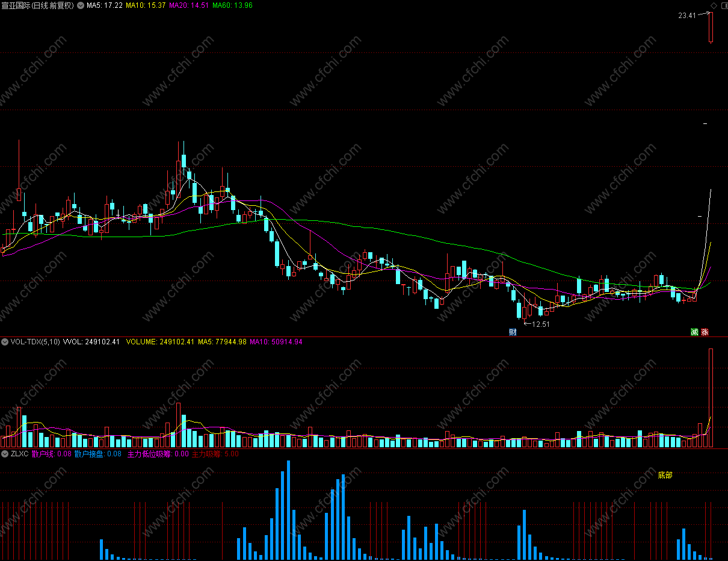Viewport: 728px width, 561px height.
Task: Click the 主力吸筹: 5.00 label
Action: 215,454
